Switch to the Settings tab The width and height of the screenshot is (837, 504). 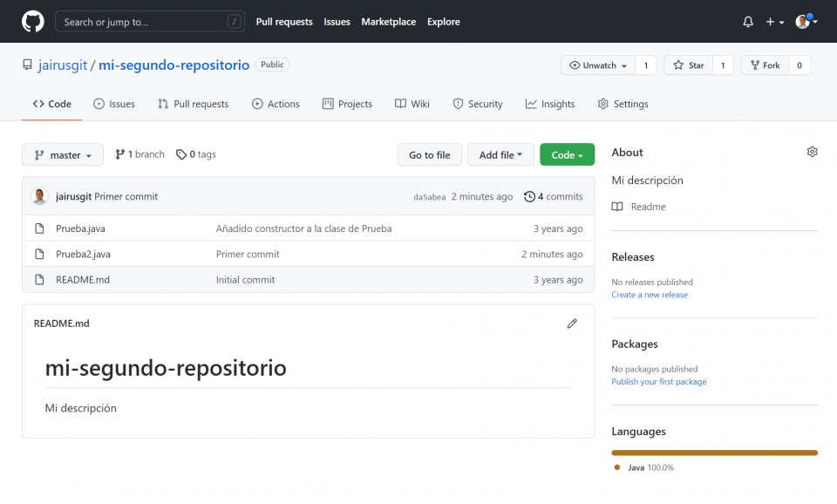pos(623,104)
